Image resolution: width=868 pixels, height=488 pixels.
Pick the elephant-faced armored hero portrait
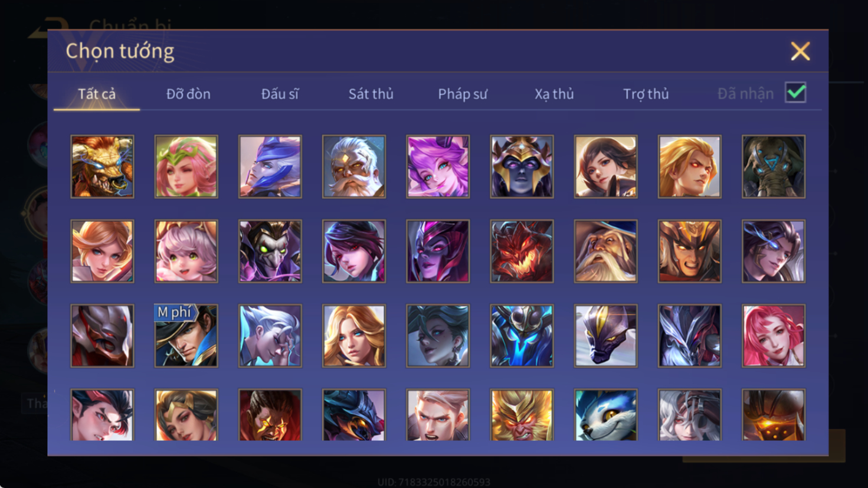click(x=774, y=166)
